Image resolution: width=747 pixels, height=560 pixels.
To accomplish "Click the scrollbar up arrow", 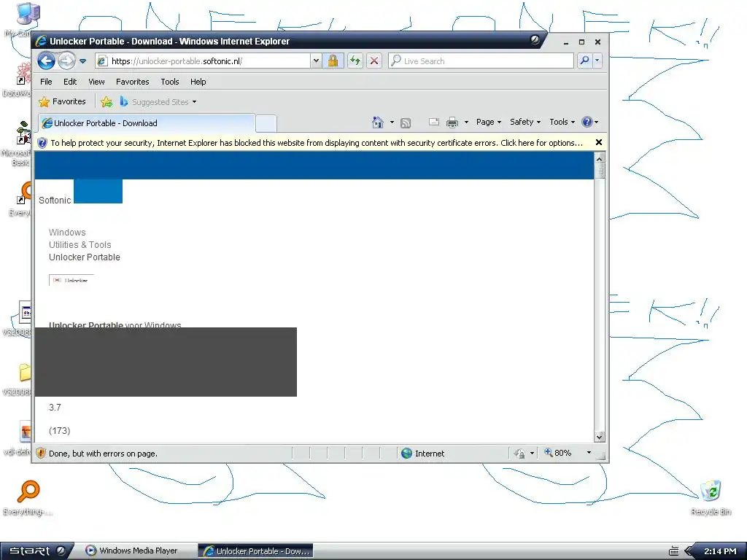I will (600, 158).
